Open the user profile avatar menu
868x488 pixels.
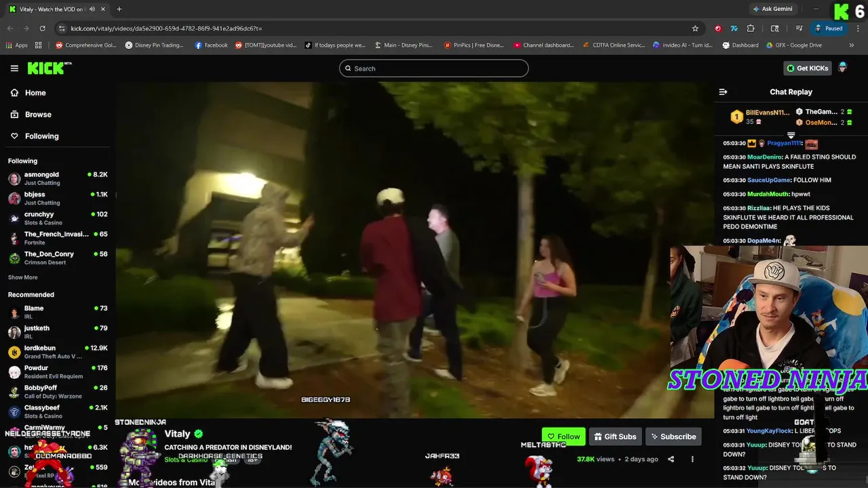coord(843,68)
